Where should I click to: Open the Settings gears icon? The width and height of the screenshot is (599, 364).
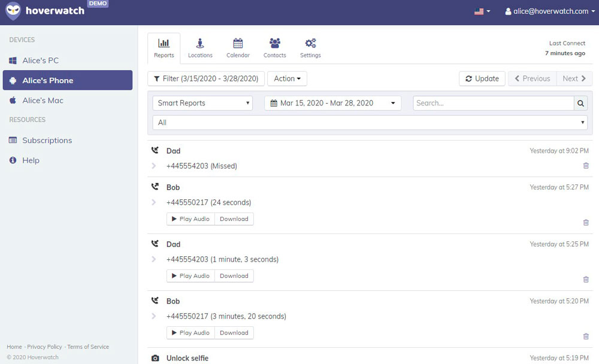pyautogui.click(x=310, y=44)
